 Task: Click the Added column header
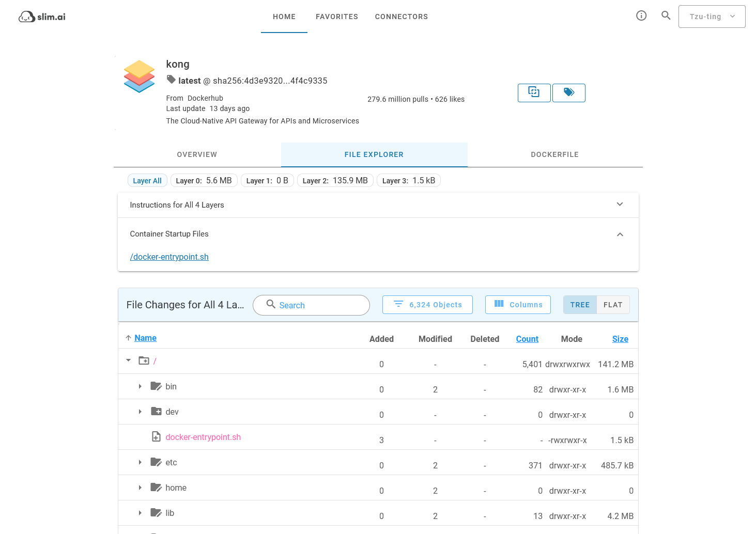[x=381, y=339]
